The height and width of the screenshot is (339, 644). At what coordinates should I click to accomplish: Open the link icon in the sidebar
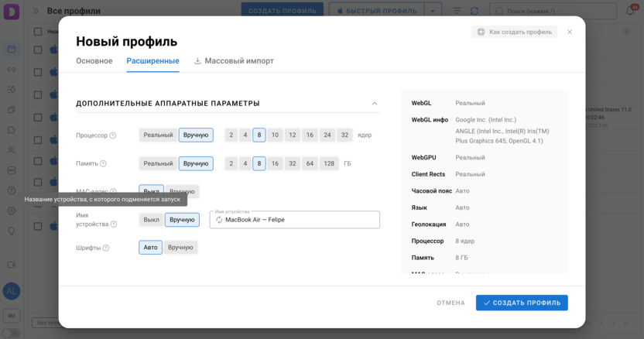coord(12,70)
